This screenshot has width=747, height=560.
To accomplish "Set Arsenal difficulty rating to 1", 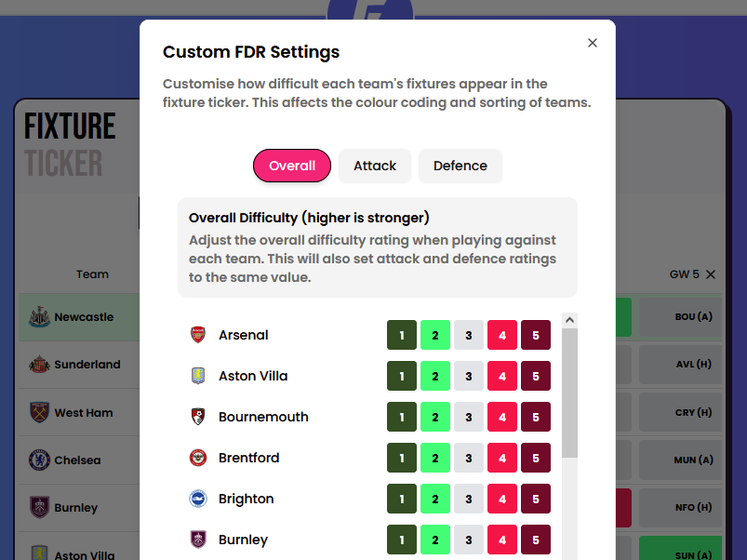I will 402,335.
